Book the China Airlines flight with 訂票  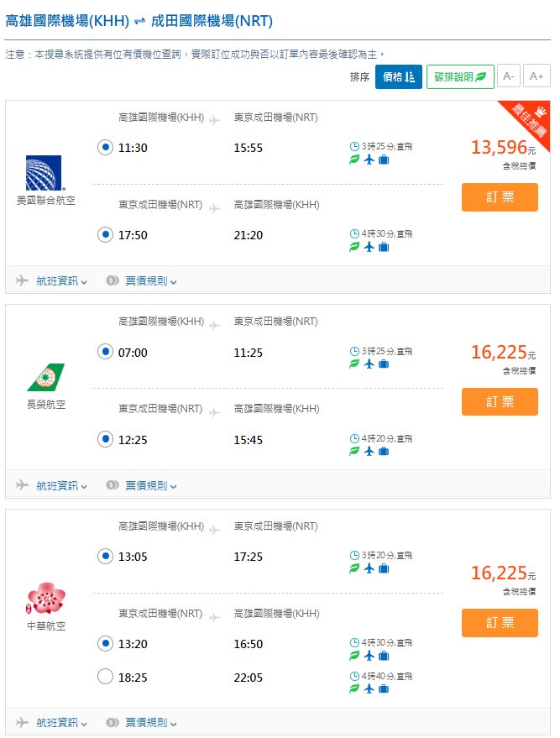tap(500, 623)
